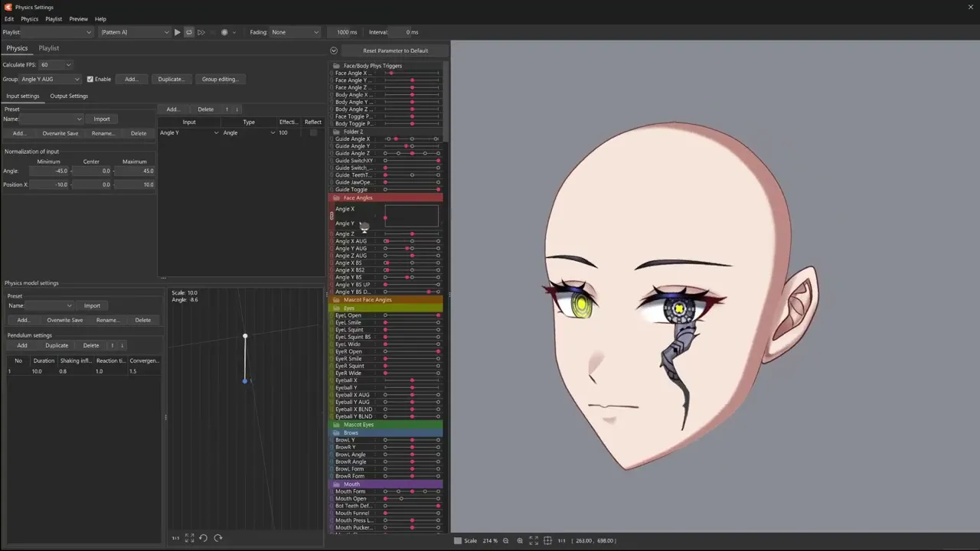Image resolution: width=980 pixels, height=551 pixels.
Task: Toggle the group Enable checkbox
Action: pos(90,79)
